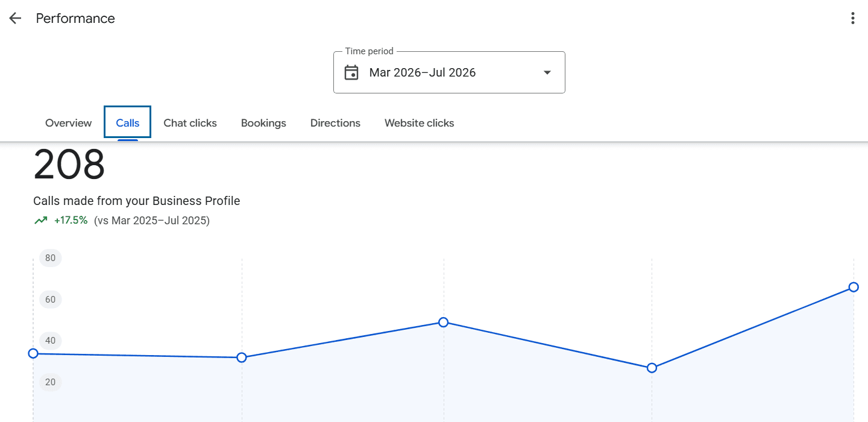Image resolution: width=868 pixels, height=422 pixels.
Task: Go back with the arrow icon
Action: tap(15, 18)
